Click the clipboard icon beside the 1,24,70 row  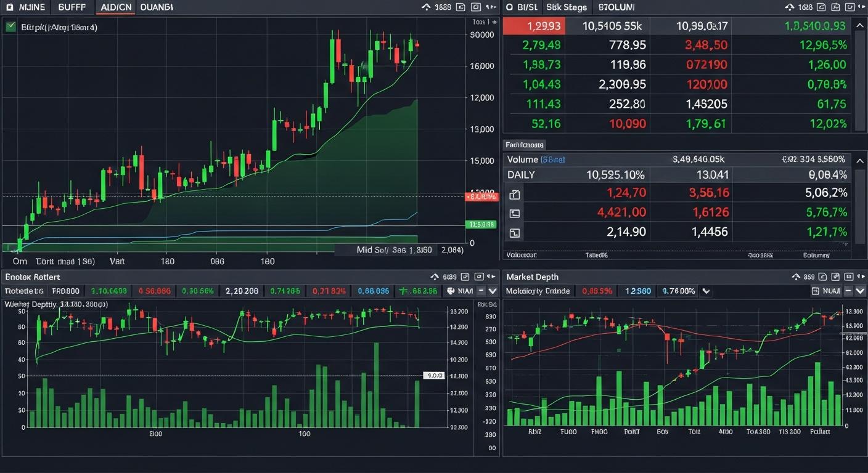point(515,195)
